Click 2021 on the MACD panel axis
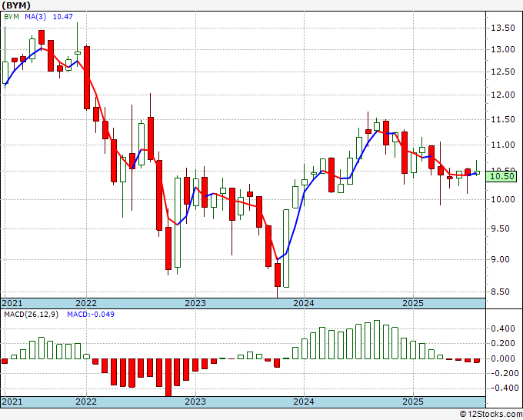This screenshot has height=420, width=523. pyautogui.click(x=12, y=402)
